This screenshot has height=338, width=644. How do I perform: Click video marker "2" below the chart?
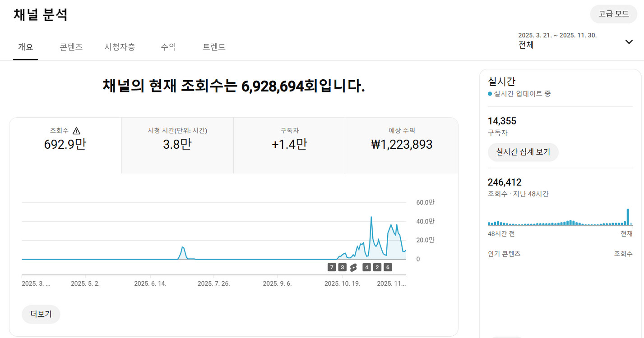pos(377,267)
